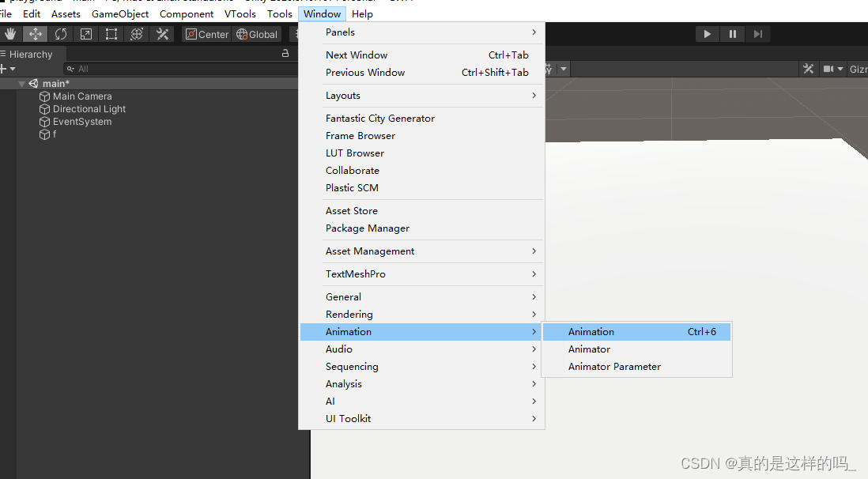Open Frame Browser window

coord(422,136)
